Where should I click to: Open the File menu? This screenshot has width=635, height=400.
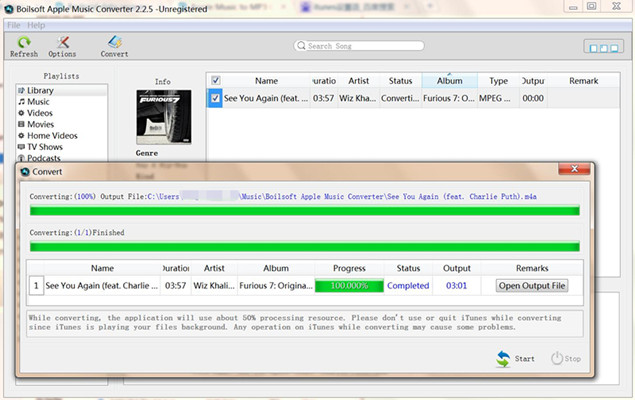(13, 25)
